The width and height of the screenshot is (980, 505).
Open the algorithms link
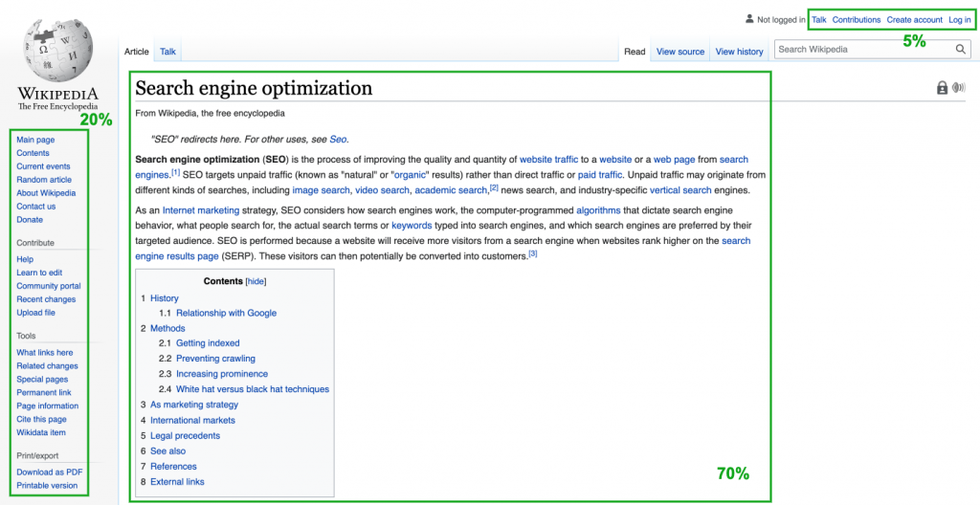pyautogui.click(x=598, y=210)
